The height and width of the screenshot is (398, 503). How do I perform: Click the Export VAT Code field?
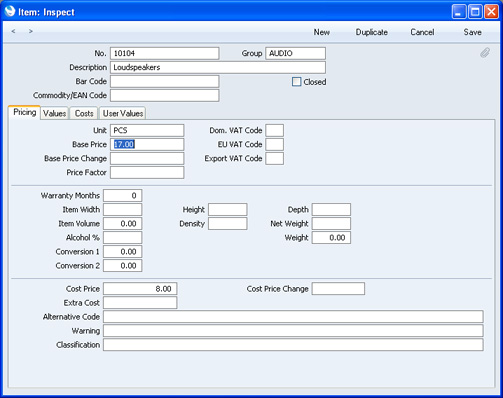275,158
